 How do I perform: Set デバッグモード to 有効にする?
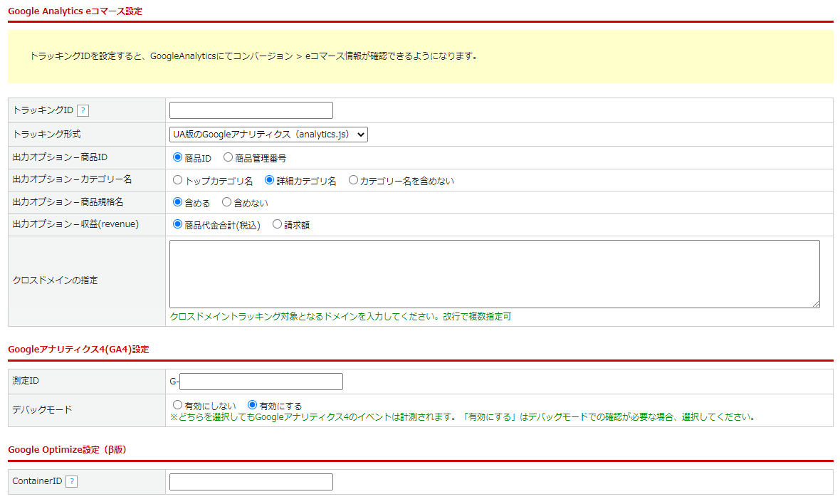252,405
